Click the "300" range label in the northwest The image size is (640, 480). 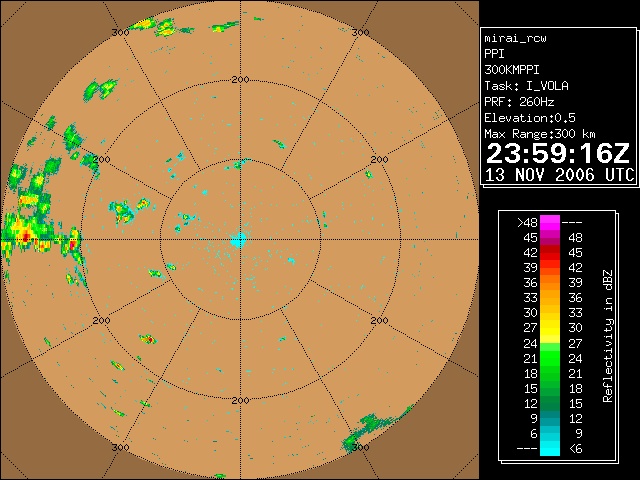pyautogui.click(x=120, y=33)
